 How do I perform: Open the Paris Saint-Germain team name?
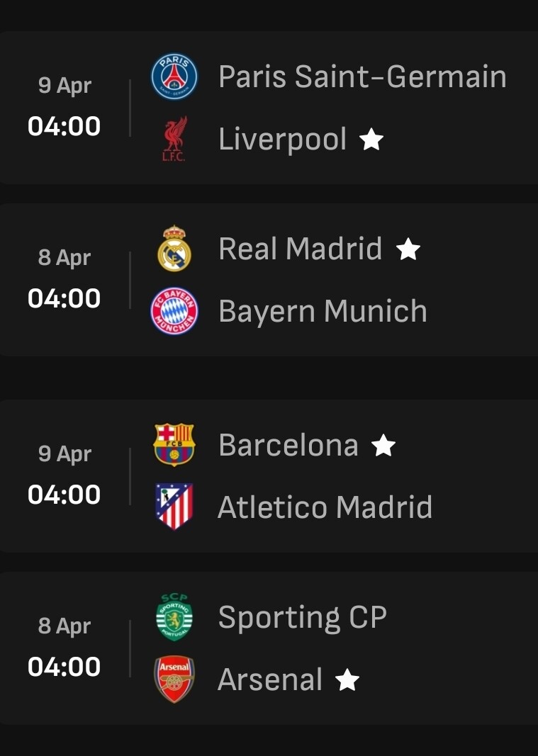[x=362, y=77]
